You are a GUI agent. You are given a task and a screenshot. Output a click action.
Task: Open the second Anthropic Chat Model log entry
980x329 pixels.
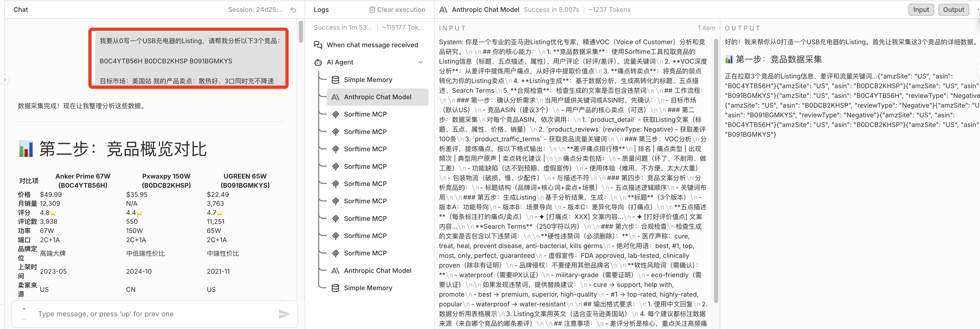377,271
